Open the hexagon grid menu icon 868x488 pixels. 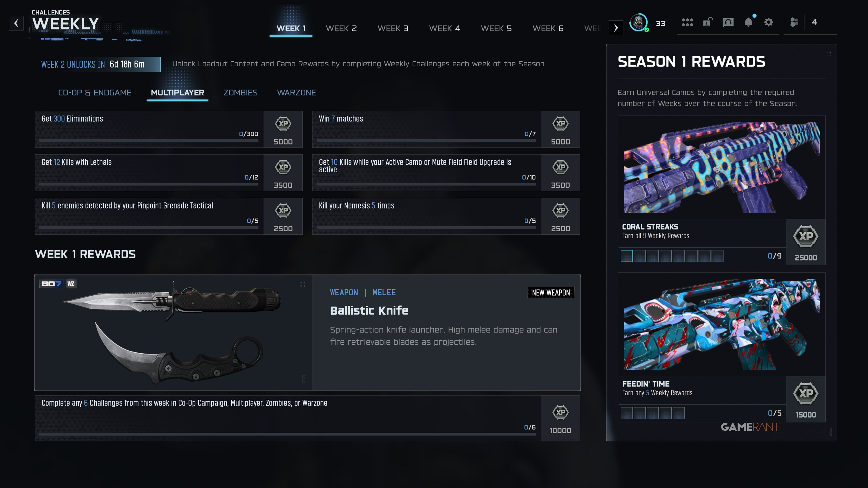click(x=687, y=23)
